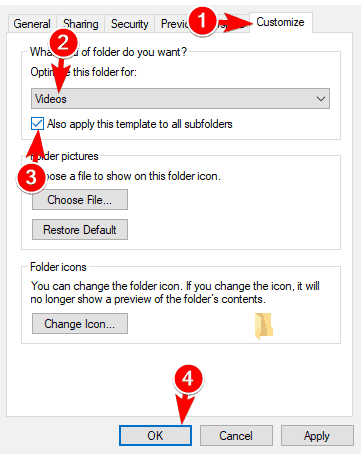This screenshot has height=454, width=361.
Task: Click the Restore Default button
Action: [x=80, y=230]
